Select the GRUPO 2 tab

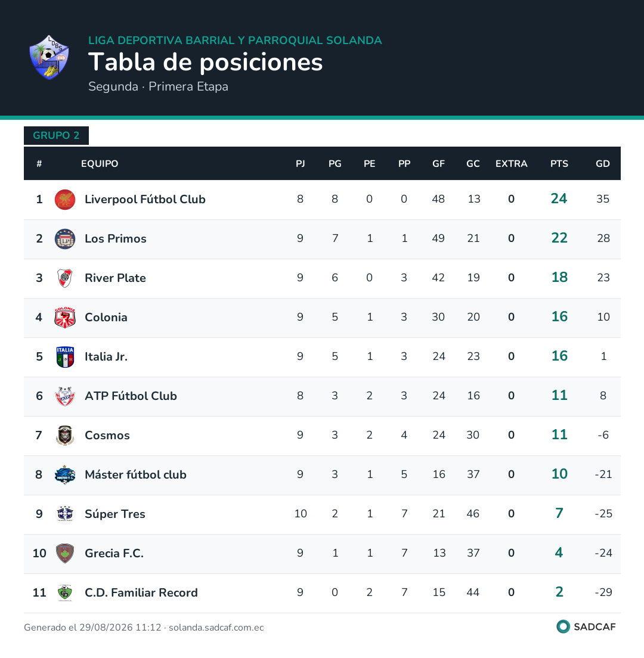coord(56,135)
